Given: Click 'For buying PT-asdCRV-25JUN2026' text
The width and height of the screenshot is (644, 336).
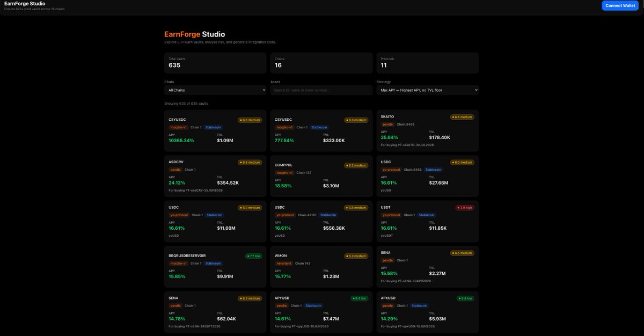Looking at the screenshot, I should coord(195,190).
